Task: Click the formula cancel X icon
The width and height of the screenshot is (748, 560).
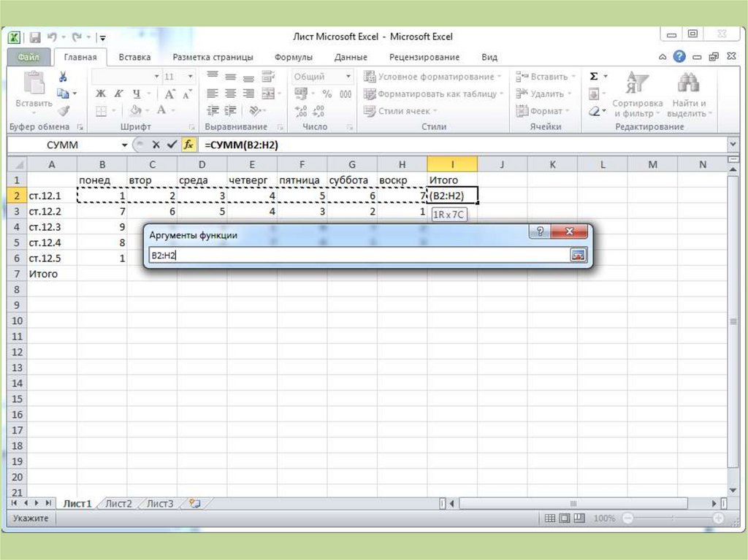Action: click(x=156, y=145)
